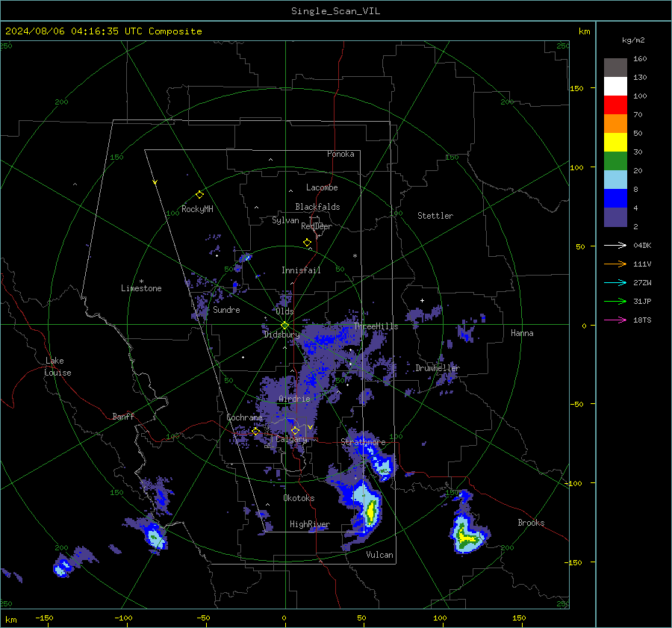Click the dark purple 4 kg/m2 legend swatch
Screen dimensions: 672x628
[x=615, y=217]
